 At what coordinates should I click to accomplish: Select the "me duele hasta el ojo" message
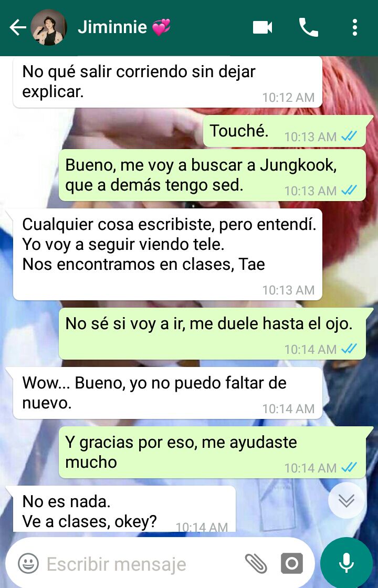[212, 334]
